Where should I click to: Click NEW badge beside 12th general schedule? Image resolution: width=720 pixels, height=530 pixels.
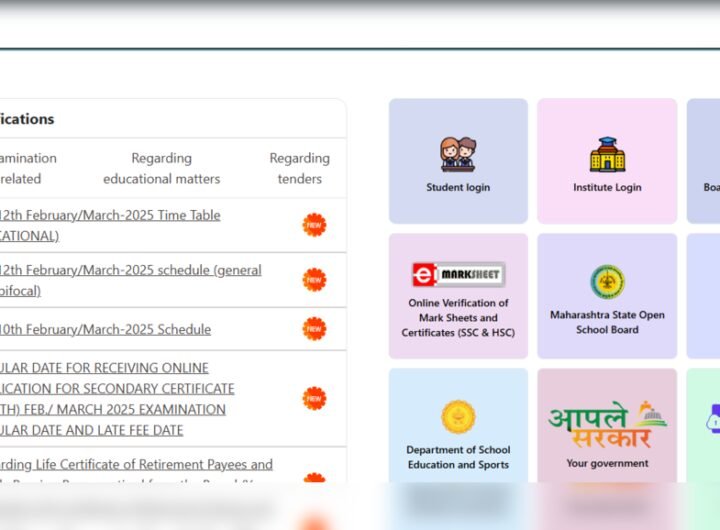(x=314, y=280)
